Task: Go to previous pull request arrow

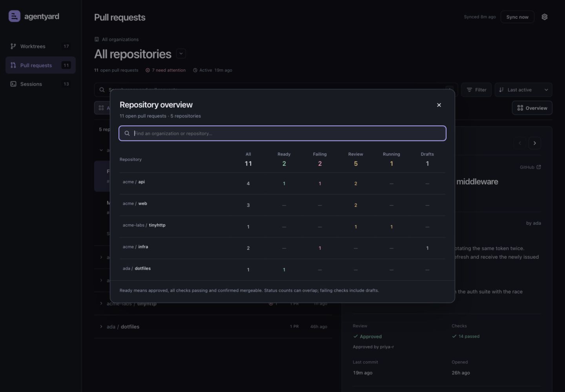Action: 520,143
